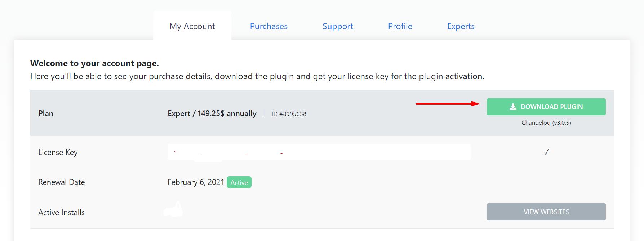This screenshot has height=241, width=644.
Task: Open the My Account tab
Action: click(192, 26)
